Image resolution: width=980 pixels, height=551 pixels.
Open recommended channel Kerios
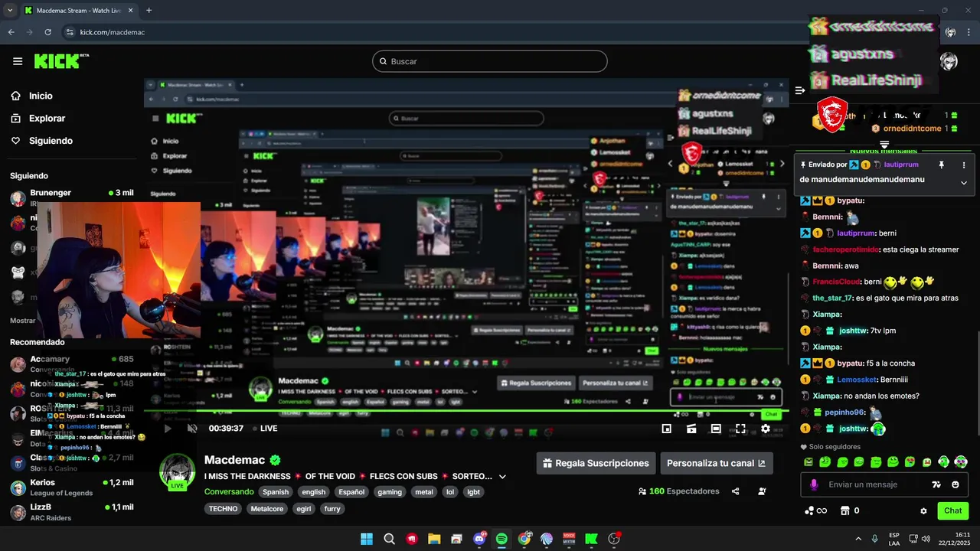coord(73,487)
